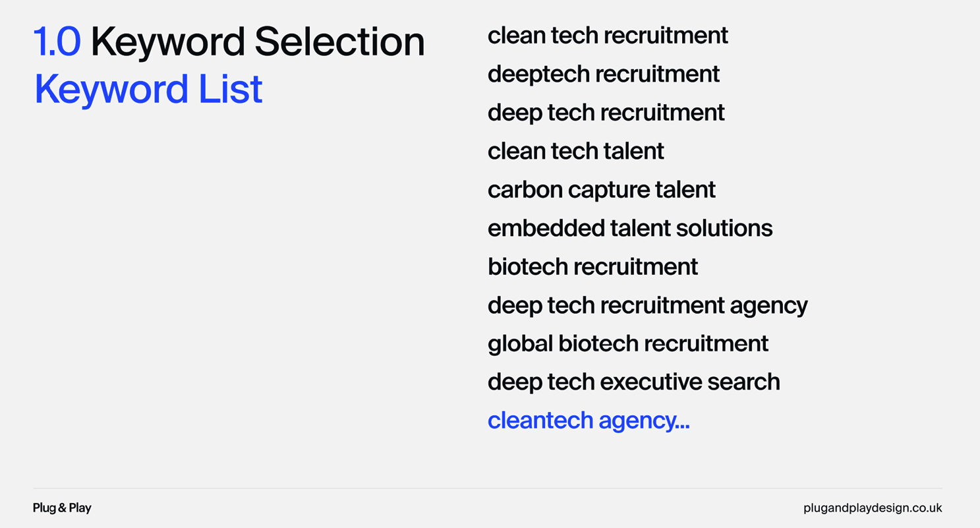
Task: Click the footer divider line
Action: (488, 488)
